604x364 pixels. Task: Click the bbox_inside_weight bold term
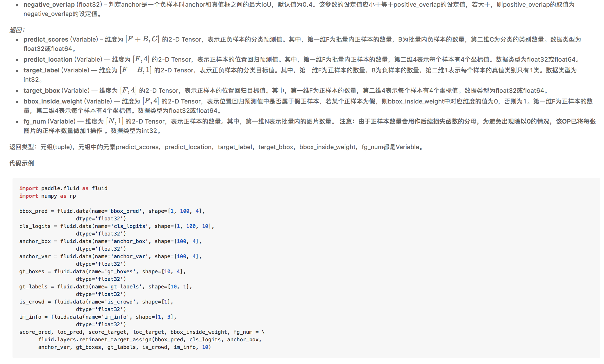tap(53, 101)
